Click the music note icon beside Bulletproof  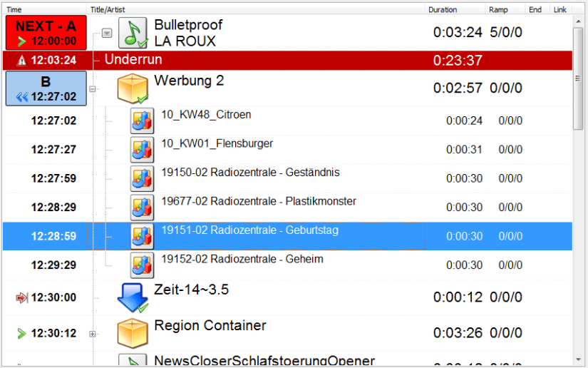pos(133,33)
